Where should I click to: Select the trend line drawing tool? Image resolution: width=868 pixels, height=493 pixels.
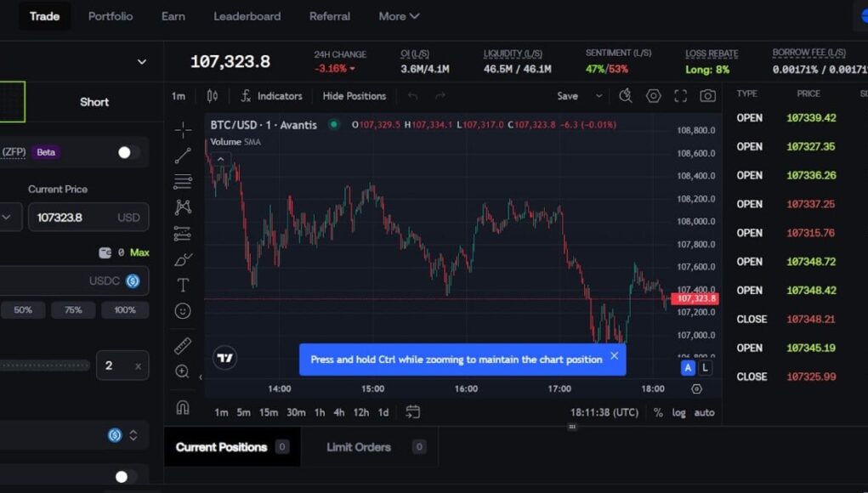coord(182,156)
